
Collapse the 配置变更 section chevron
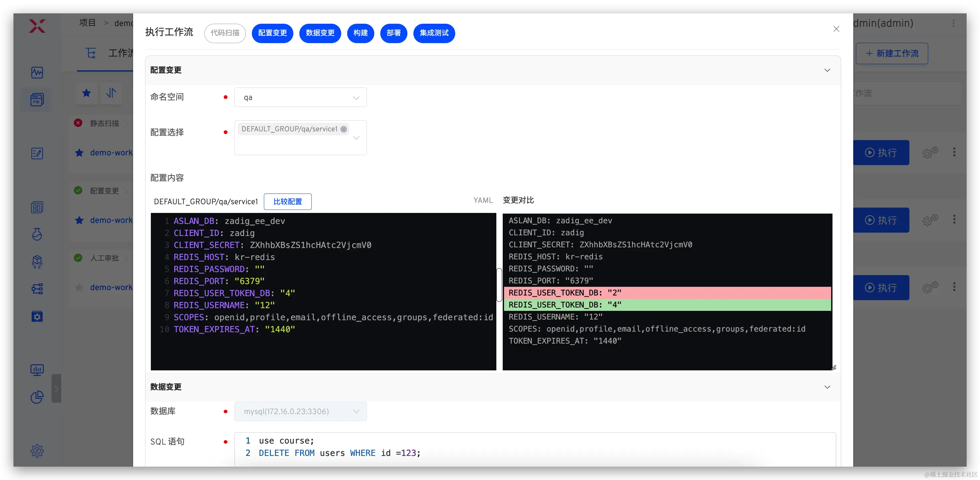tap(827, 70)
